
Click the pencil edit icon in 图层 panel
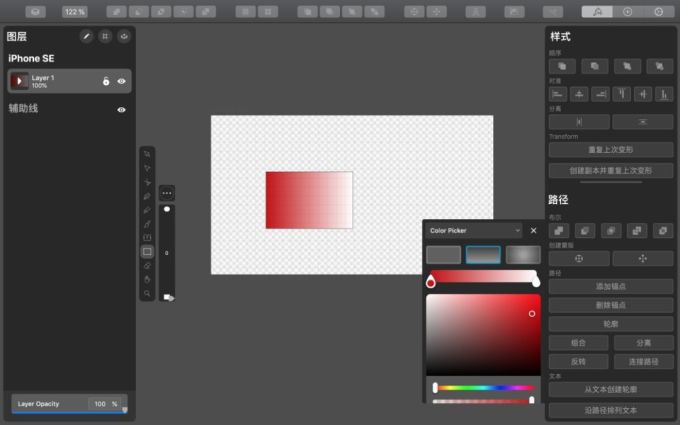(x=86, y=36)
